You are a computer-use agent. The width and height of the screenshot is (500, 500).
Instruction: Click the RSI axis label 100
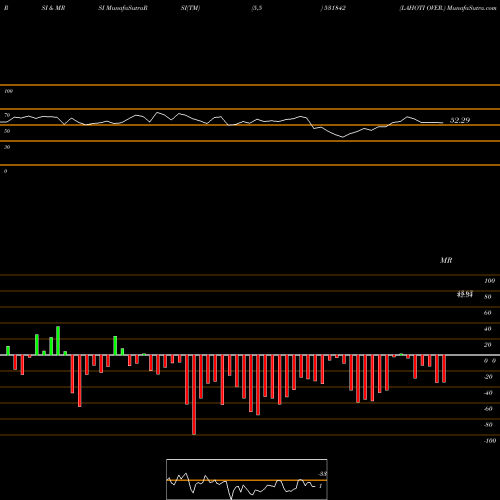pos(8,91)
